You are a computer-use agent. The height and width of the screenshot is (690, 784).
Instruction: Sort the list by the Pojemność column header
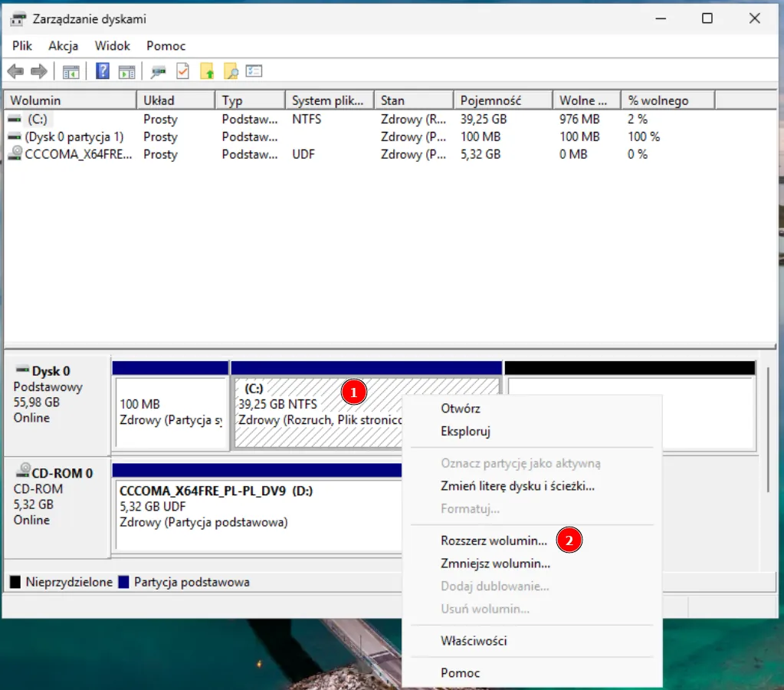(x=491, y=100)
